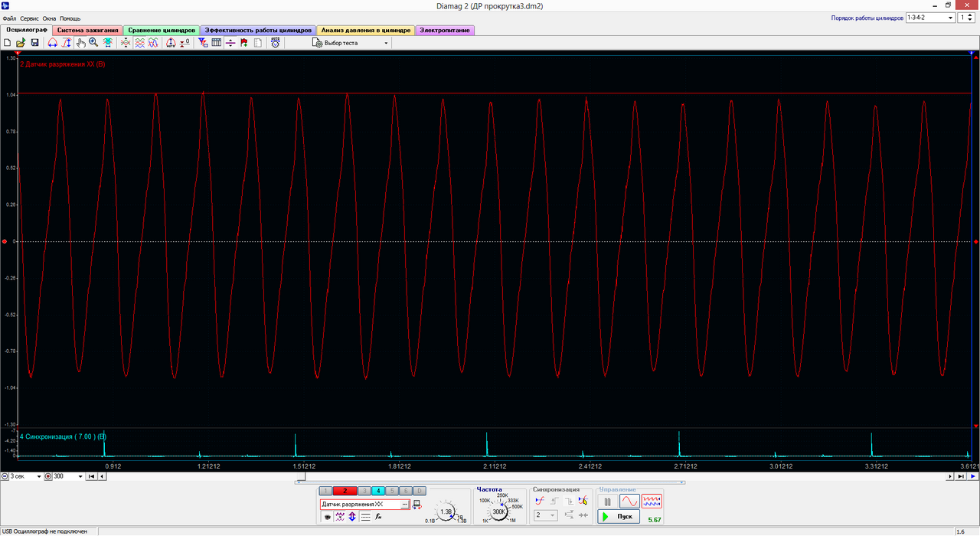The image size is (980, 536).
Task: Toggle the D digital channel button
Action: coord(420,491)
